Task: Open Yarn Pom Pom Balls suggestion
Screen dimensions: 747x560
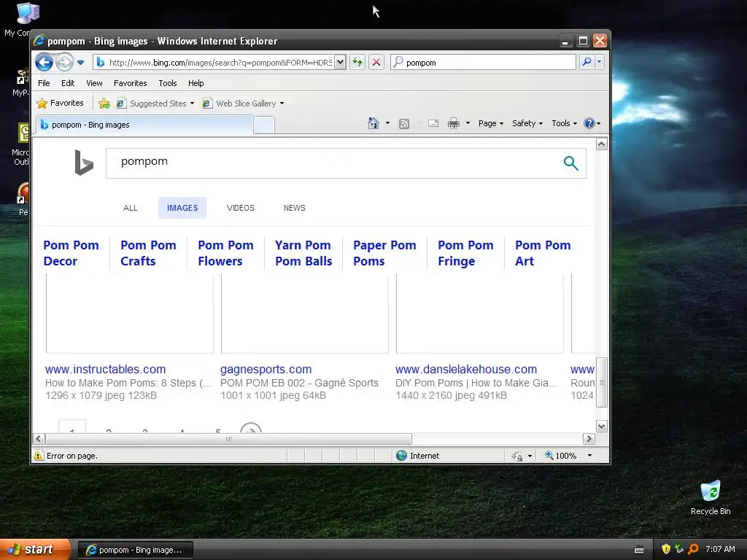Action: pyautogui.click(x=303, y=253)
